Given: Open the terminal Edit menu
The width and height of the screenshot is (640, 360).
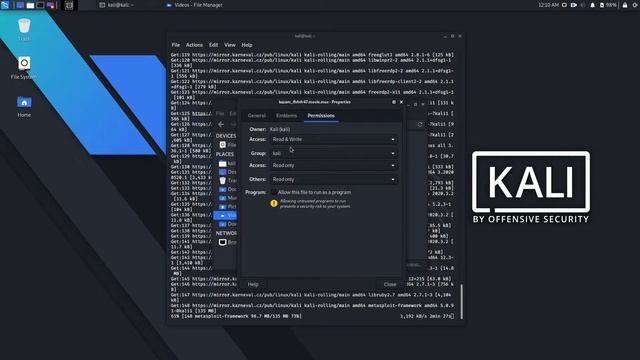Looking at the screenshot, I should [213, 45].
